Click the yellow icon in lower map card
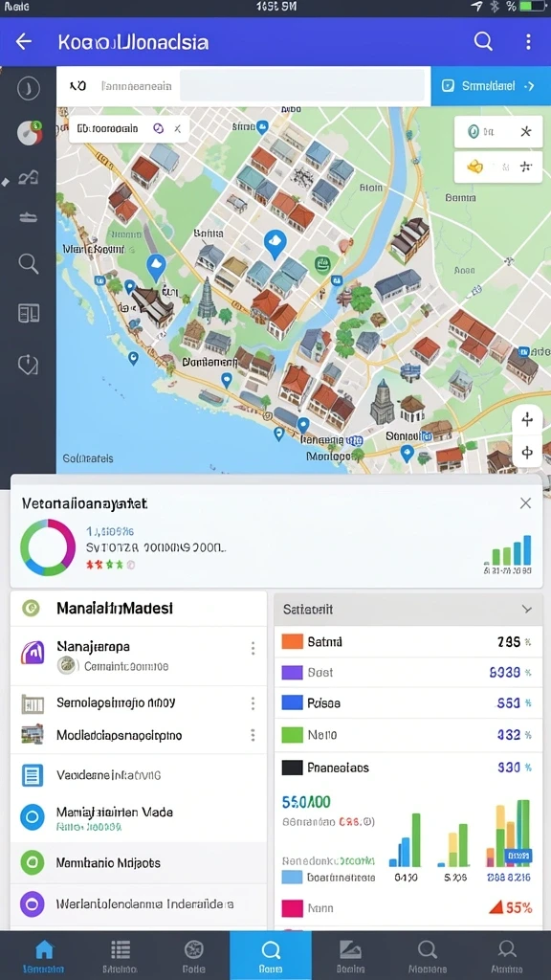551x980 pixels. click(x=475, y=167)
